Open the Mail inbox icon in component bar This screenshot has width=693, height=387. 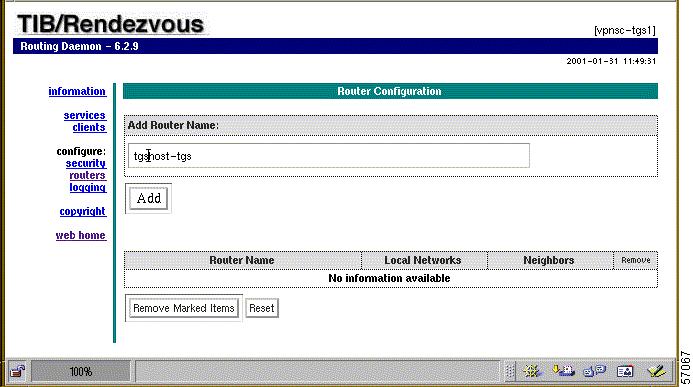coord(563,371)
